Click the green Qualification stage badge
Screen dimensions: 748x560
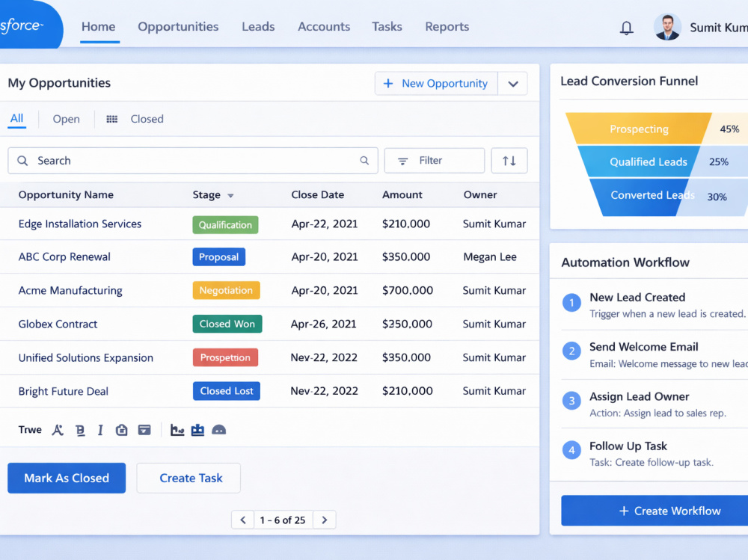coord(225,224)
